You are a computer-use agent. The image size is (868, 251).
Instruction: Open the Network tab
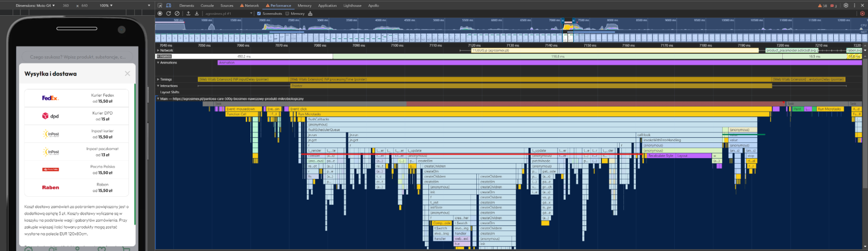(x=249, y=5)
